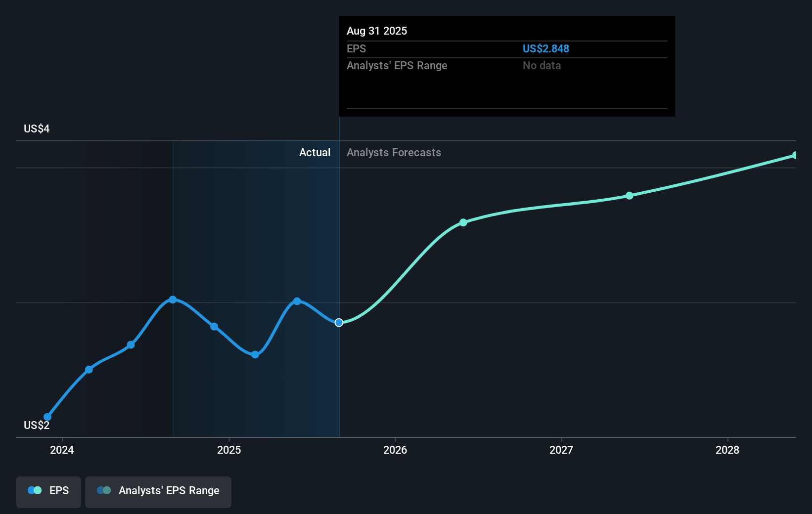Screen dimensions: 812x514
Task: Click the first 2026 forecast data point
Action: pos(463,222)
